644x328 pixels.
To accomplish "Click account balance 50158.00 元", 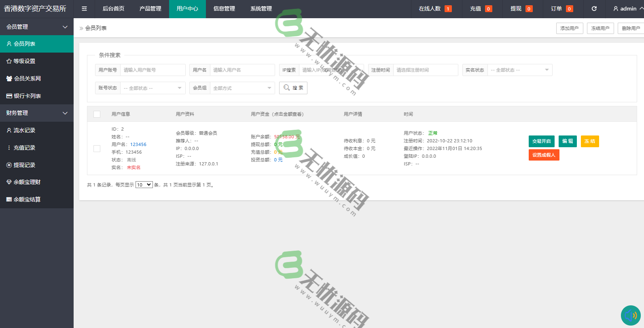I will point(287,137).
